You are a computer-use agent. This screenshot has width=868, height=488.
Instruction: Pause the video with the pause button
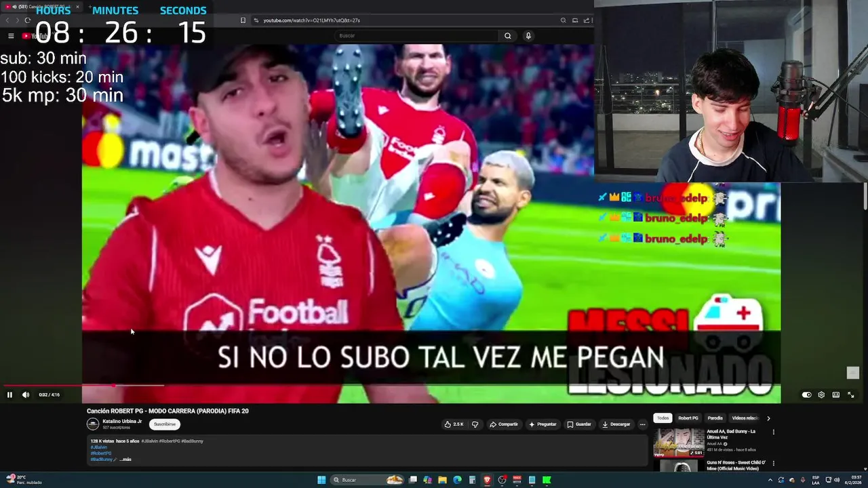(9, 394)
